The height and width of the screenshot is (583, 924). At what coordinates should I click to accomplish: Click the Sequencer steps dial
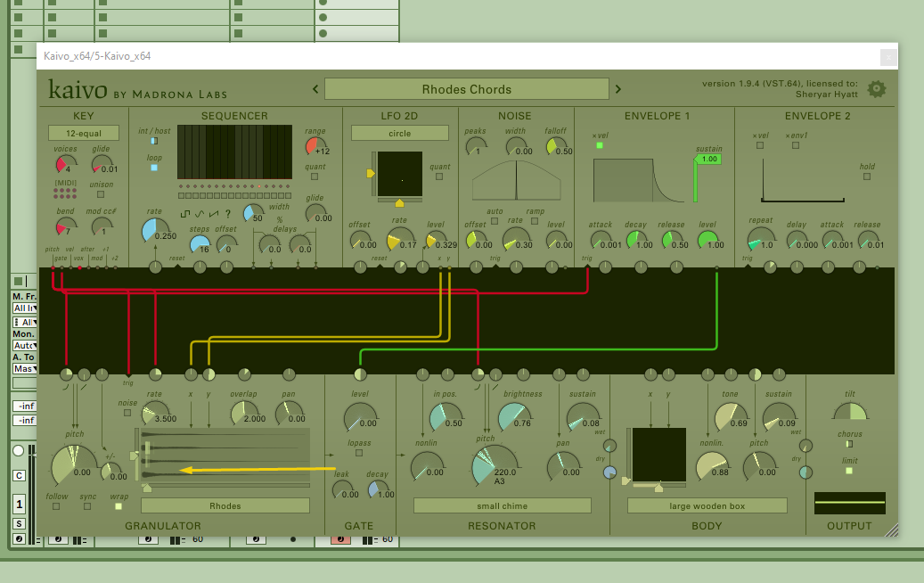coord(200,244)
